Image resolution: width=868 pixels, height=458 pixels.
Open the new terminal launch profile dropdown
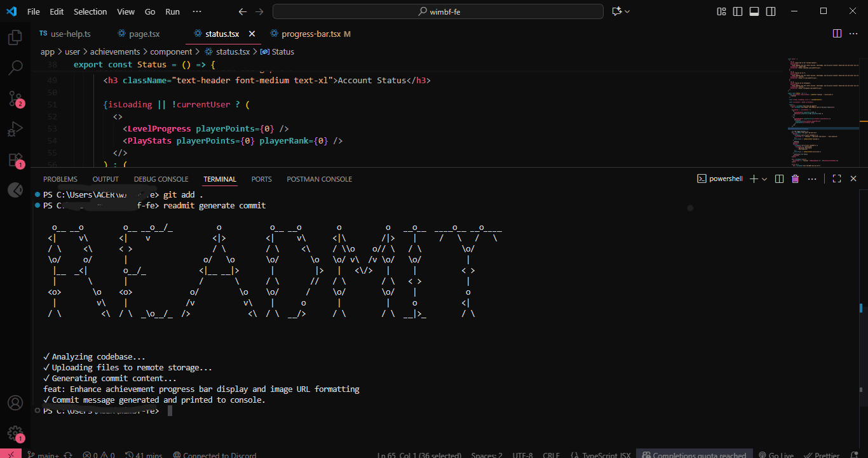click(x=764, y=179)
